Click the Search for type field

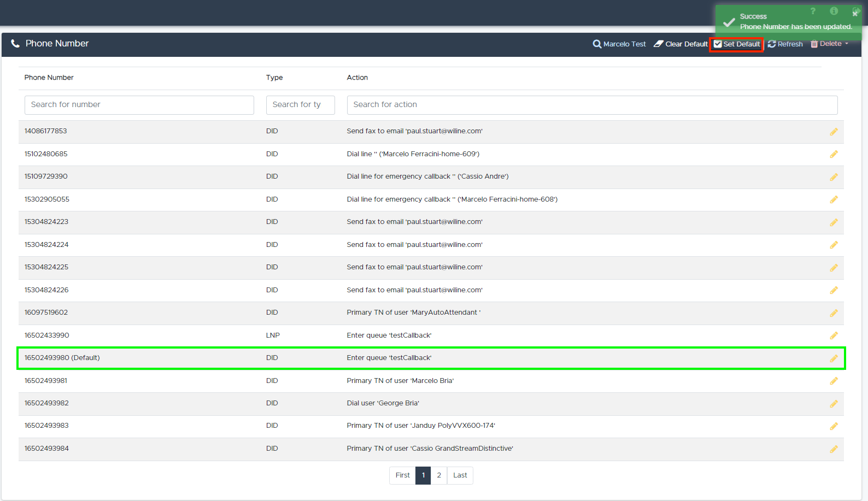tap(300, 105)
